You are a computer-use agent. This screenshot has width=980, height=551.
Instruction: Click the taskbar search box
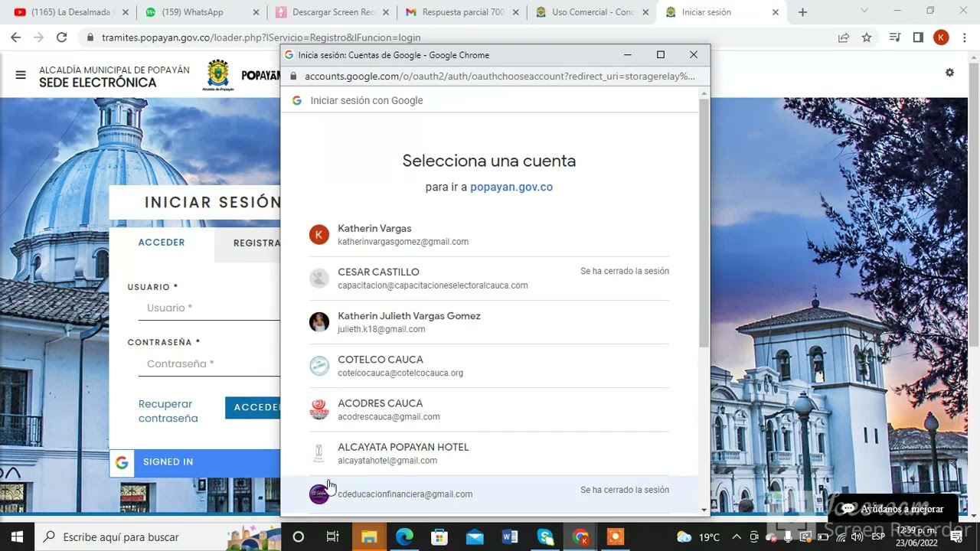(x=158, y=537)
